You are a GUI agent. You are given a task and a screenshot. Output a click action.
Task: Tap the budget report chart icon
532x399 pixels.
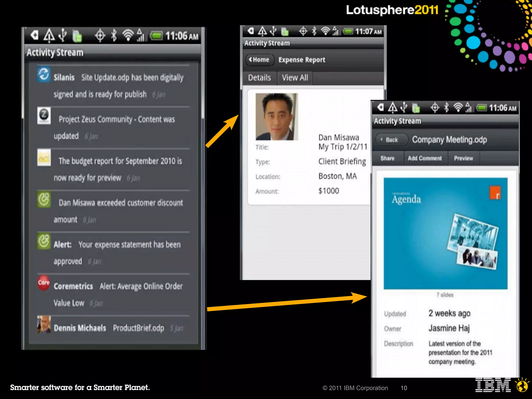[44, 157]
